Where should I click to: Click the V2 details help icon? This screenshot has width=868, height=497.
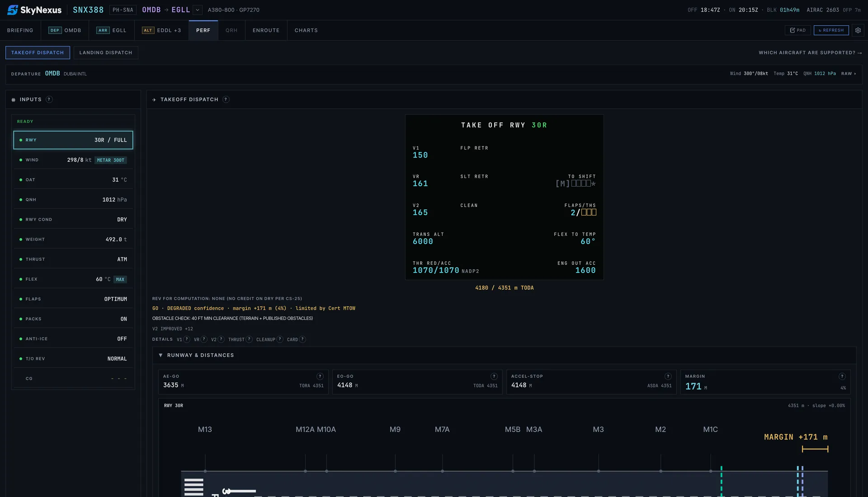tap(221, 339)
